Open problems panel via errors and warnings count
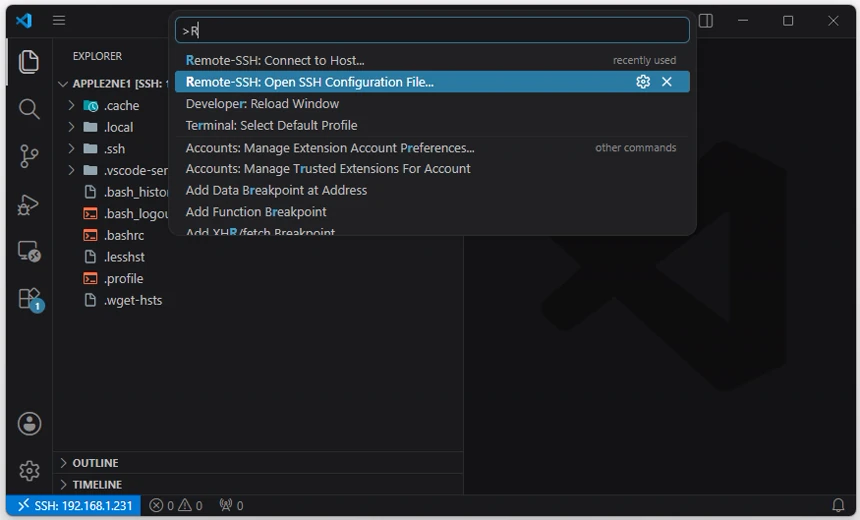This screenshot has height=520, width=860. coord(176,505)
